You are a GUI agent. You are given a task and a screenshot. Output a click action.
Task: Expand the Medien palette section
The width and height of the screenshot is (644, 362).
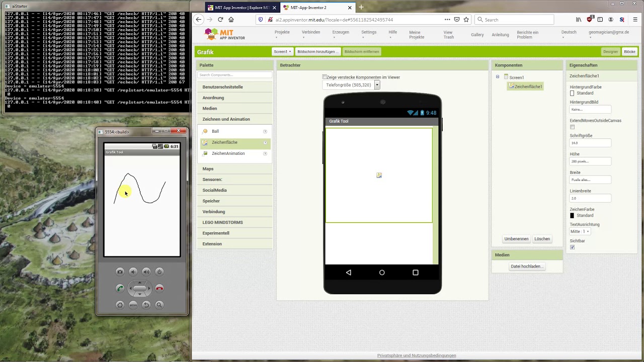(235, 108)
